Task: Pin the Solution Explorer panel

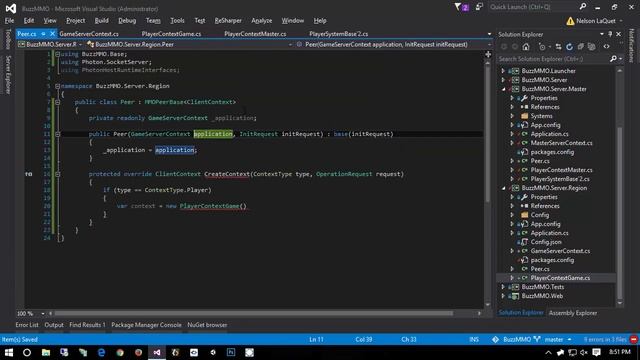Action: (x=610, y=34)
